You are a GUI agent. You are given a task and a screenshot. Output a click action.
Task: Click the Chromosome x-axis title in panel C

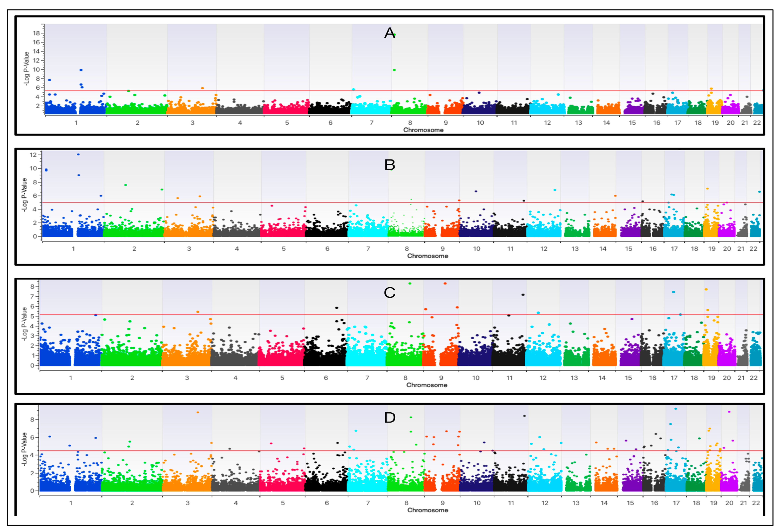tap(427, 385)
